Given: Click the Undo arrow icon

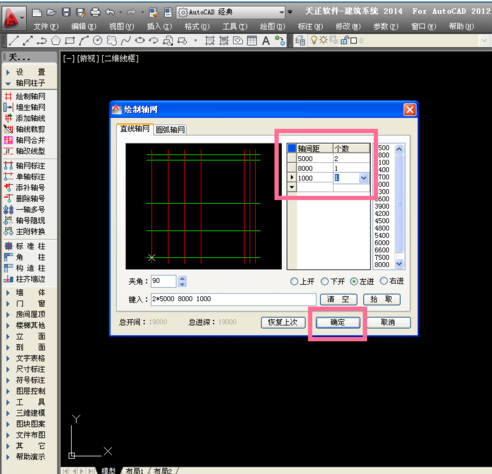Looking at the screenshot, I should 110,13.
